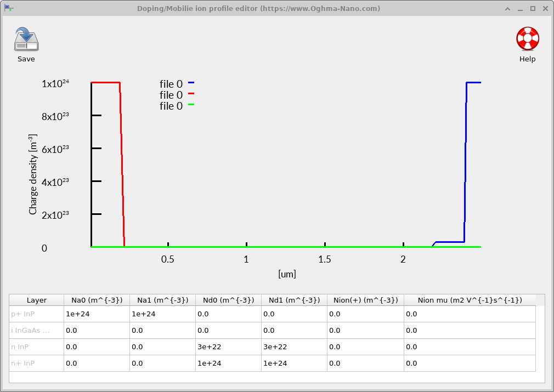Click the Nd1 (m^{-3}) column header
The height and width of the screenshot is (392, 554).
pyautogui.click(x=295, y=300)
